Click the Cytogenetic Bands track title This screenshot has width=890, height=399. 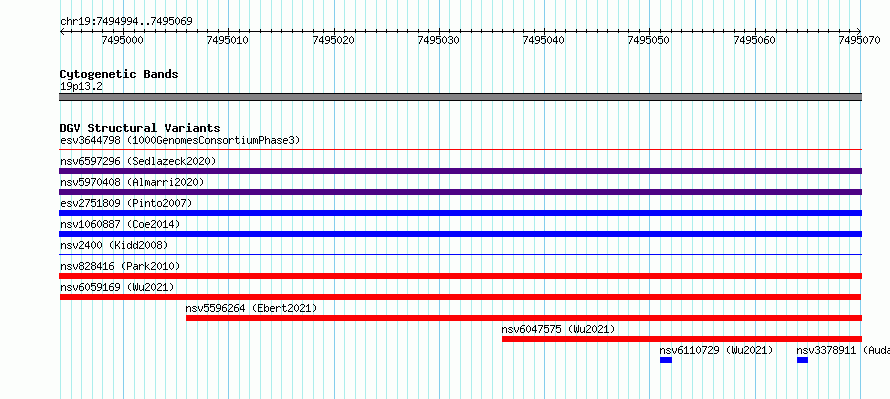[119, 74]
